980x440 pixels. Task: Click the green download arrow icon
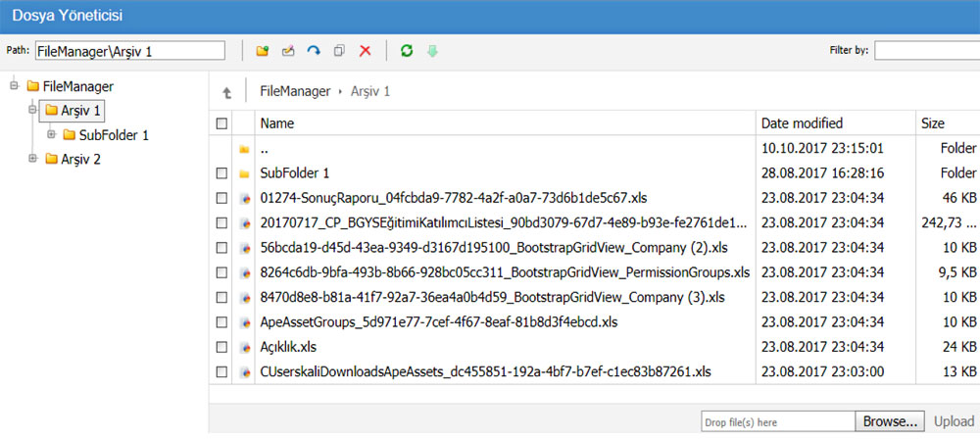[432, 51]
